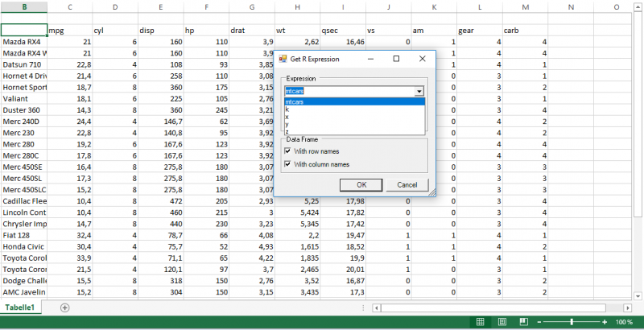Click the 4,93 drat value cell
Image resolution: width=644 pixels, height=330 pixels.
tap(252, 246)
